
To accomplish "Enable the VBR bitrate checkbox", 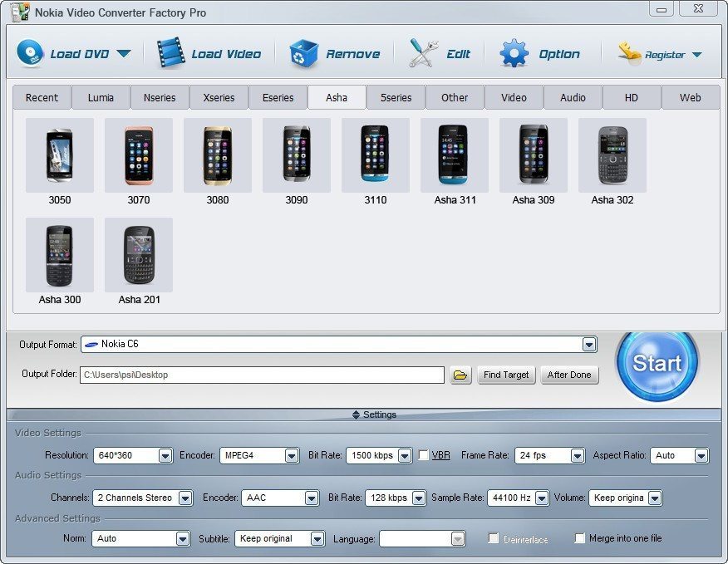I will pyautogui.click(x=425, y=455).
